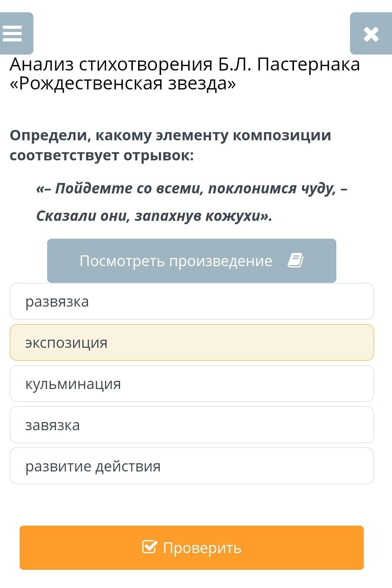Click the checkmark icon on Проверить button
392x588 pixels.
coord(149,547)
